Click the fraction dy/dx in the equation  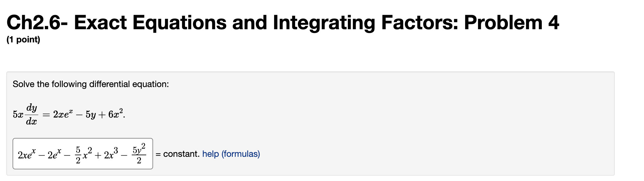click(x=31, y=114)
